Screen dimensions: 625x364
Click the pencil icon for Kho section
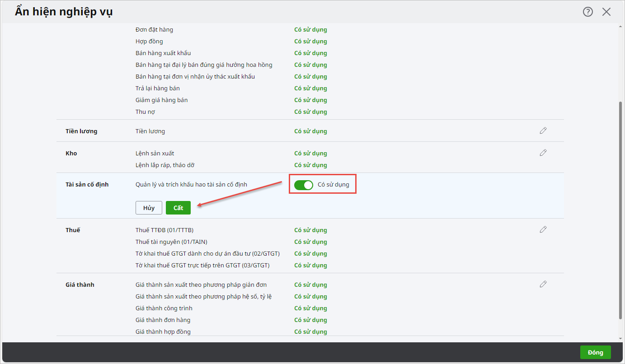click(x=543, y=153)
